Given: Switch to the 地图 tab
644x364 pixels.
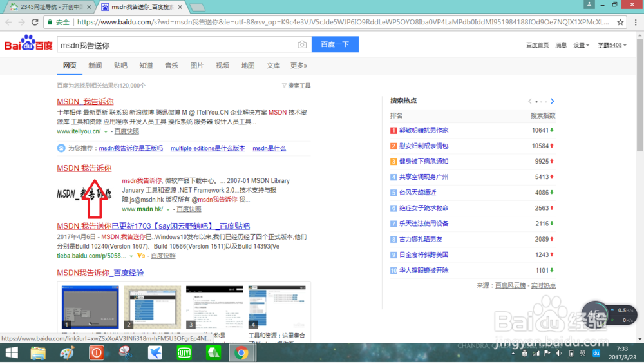Looking at the screenshot, I should pos(248,66).
